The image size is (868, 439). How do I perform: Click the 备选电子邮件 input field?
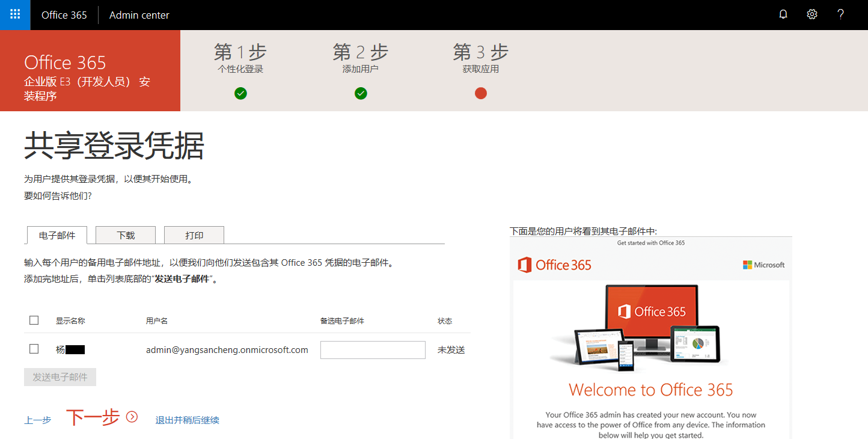(373, 350)
